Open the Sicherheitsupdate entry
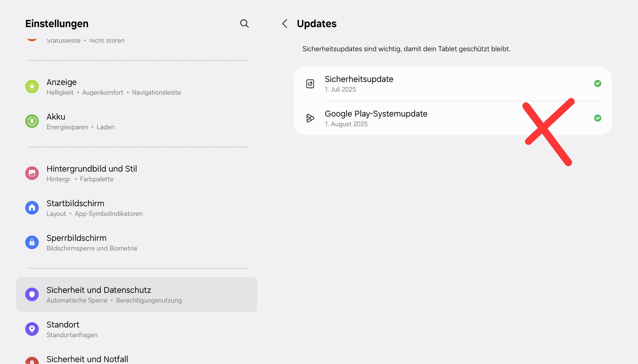 tap(359, 84)
